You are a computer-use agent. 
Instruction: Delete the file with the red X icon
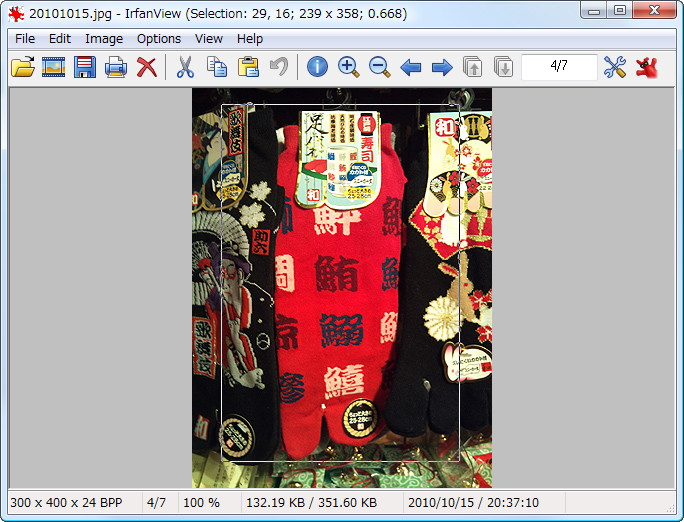pos(147,67)
